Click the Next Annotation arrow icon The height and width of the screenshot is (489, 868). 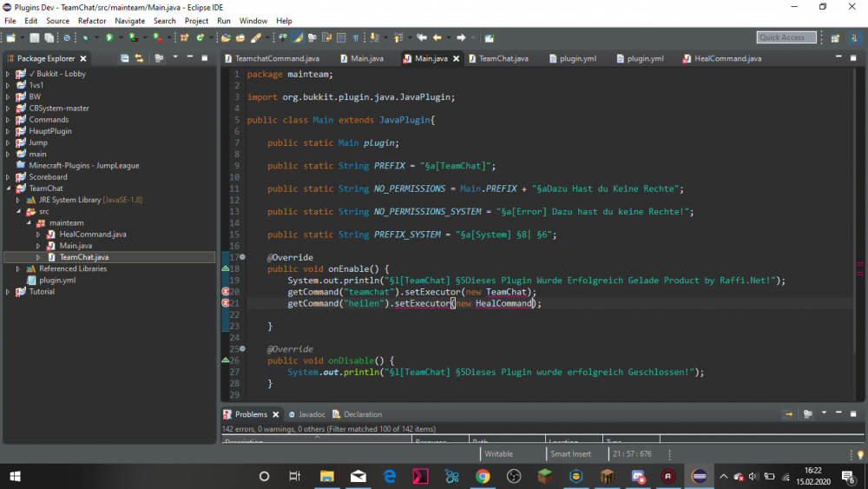pos(375,37)
